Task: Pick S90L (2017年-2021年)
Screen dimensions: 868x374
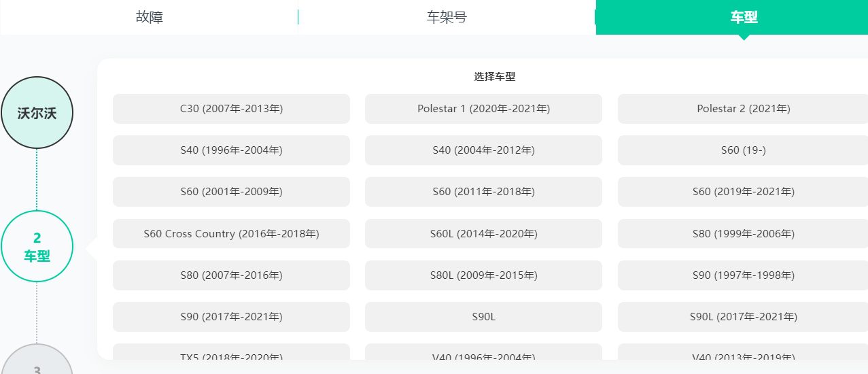Action: pos(743,317)
